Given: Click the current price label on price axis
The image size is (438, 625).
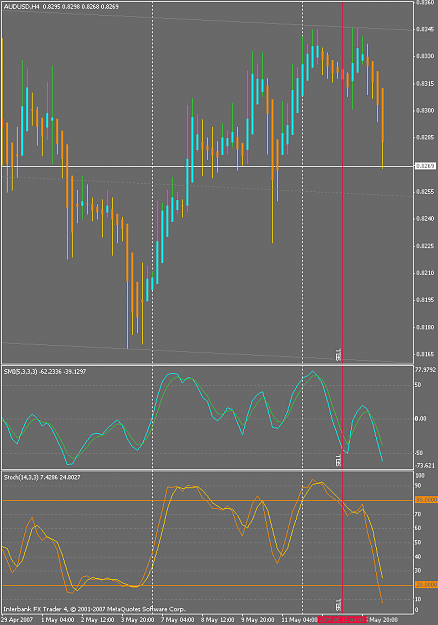Looking at the screenshot, I should point(426,165).
